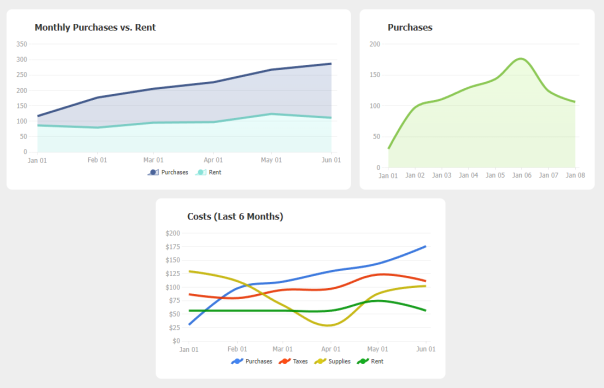Click the yellow Supplies legend marker

(320, 361)
